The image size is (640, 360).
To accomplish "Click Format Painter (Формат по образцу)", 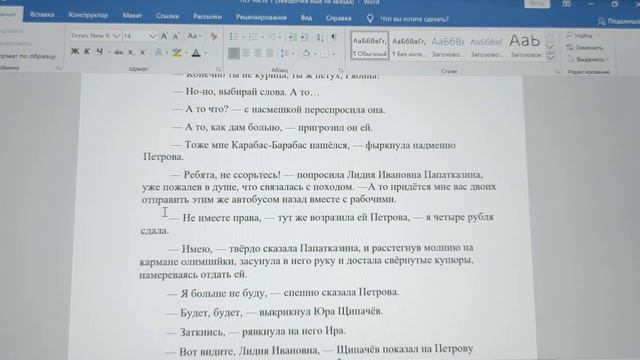I will pyautogui.click(x=27, y=56).
